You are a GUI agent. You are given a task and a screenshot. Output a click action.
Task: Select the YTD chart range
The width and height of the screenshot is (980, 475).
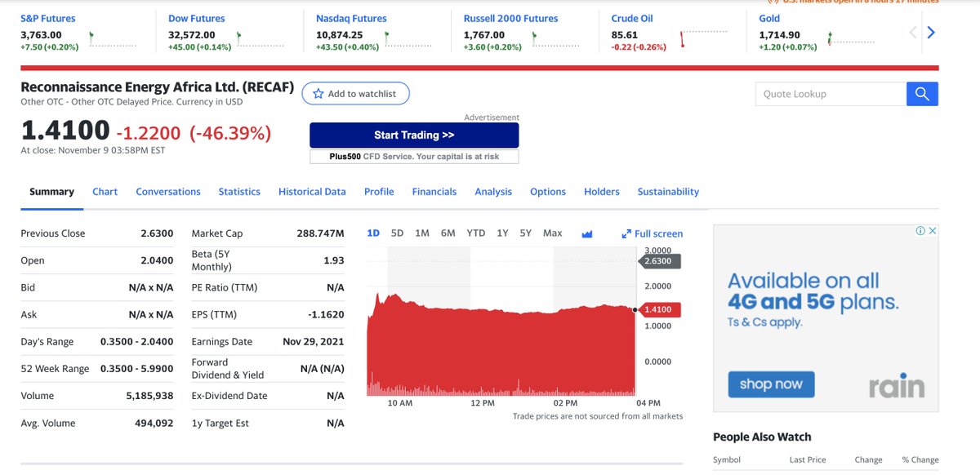click(x=475, y=233)
